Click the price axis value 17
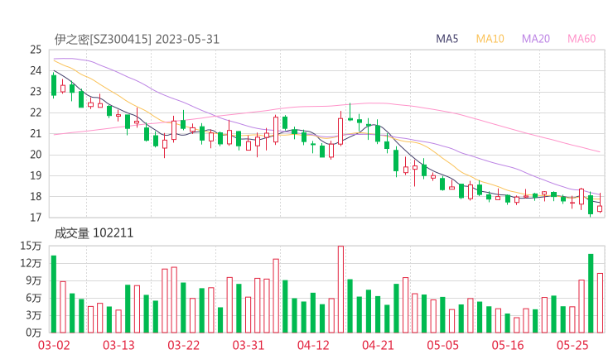 tap(36, 218)
